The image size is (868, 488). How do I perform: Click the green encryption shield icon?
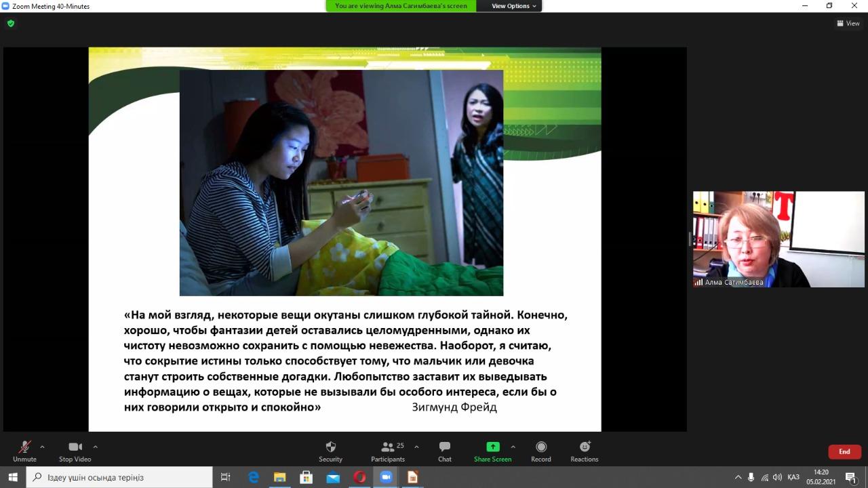coord(10,23)
